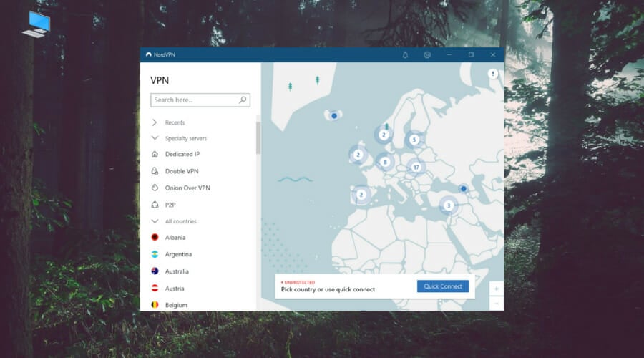Image resolution: width=644 pixels, height=358 pixels.
Task: Click the Double VPN lock icon
Action: (x=155, y=171)
